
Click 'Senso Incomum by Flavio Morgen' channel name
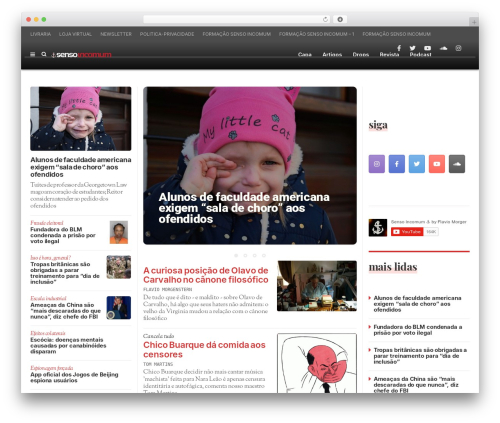[429, 222]
